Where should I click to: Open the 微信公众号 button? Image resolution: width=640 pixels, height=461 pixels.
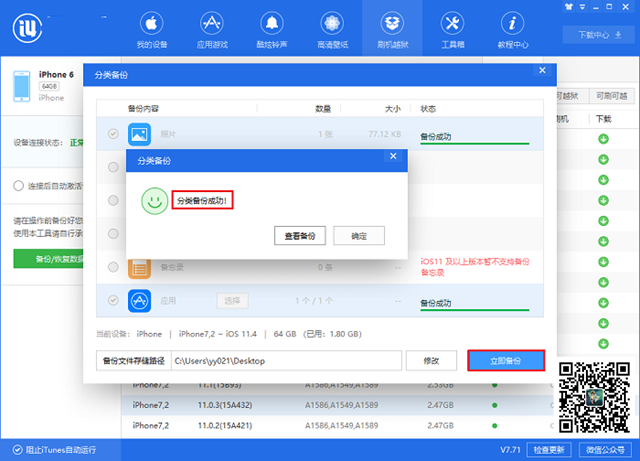click(605, 450)
